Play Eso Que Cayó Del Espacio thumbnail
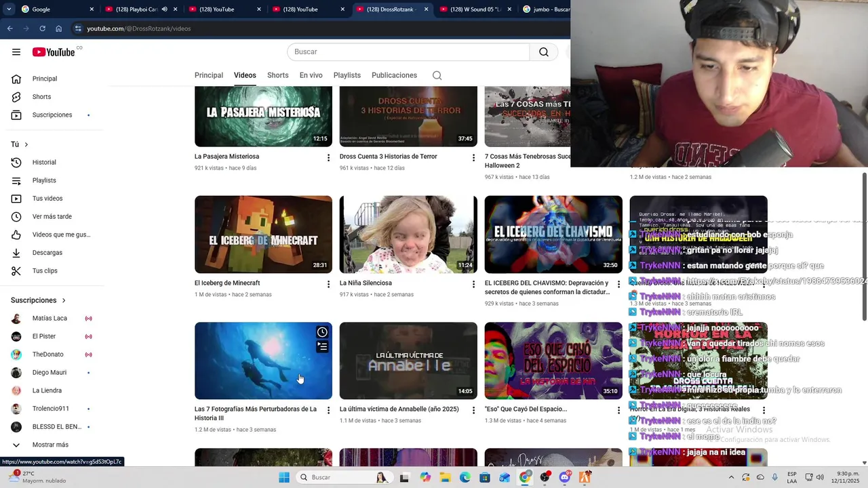The width and height of the screenshot is (868, 488). [553, 361]
